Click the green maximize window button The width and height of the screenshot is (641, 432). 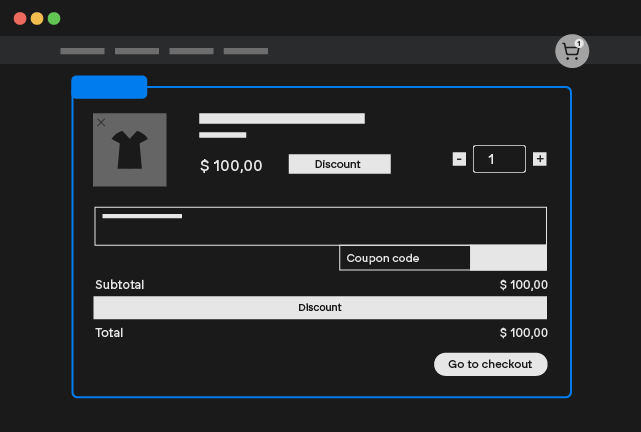[54, 18]
